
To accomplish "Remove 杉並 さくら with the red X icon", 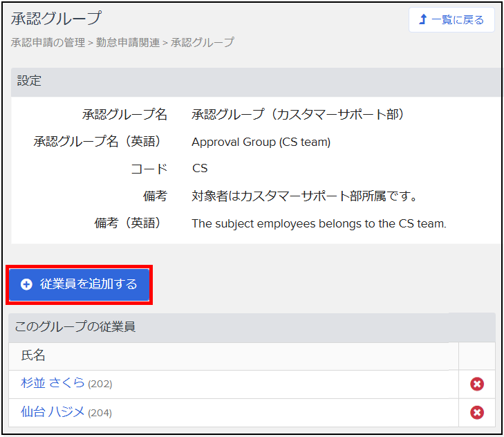I will click(476, 384).
